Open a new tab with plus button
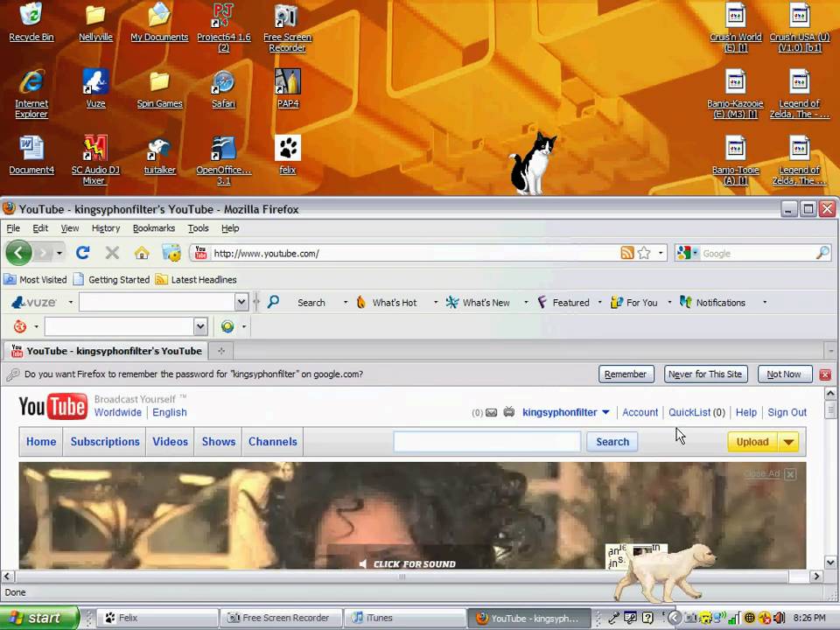The image size is (840, 630). [x=221, y=351]
